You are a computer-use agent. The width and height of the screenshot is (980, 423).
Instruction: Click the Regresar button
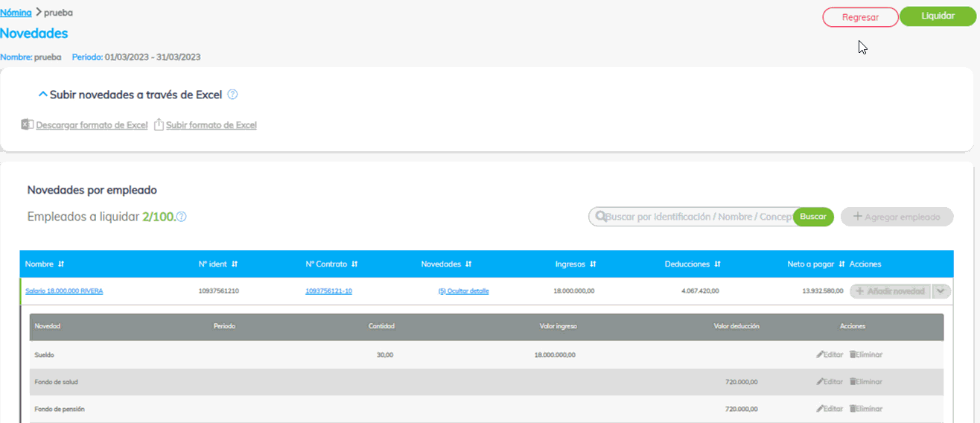860,17
